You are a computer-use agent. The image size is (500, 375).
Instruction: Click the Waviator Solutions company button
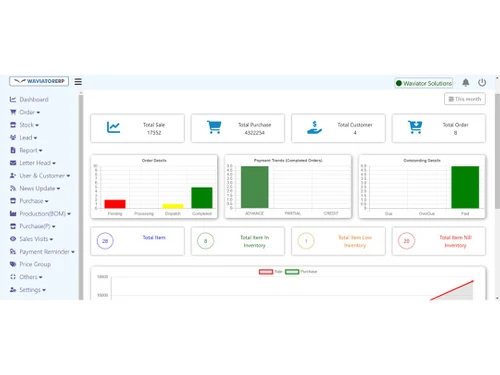(x=424, y=83)
